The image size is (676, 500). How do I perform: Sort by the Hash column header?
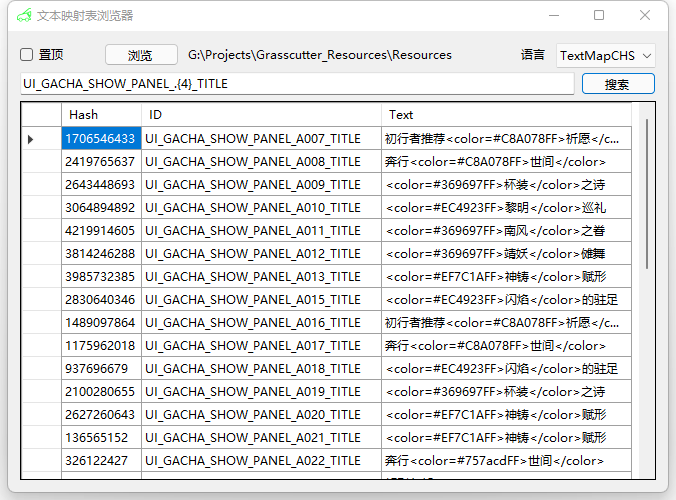point(101,115)
